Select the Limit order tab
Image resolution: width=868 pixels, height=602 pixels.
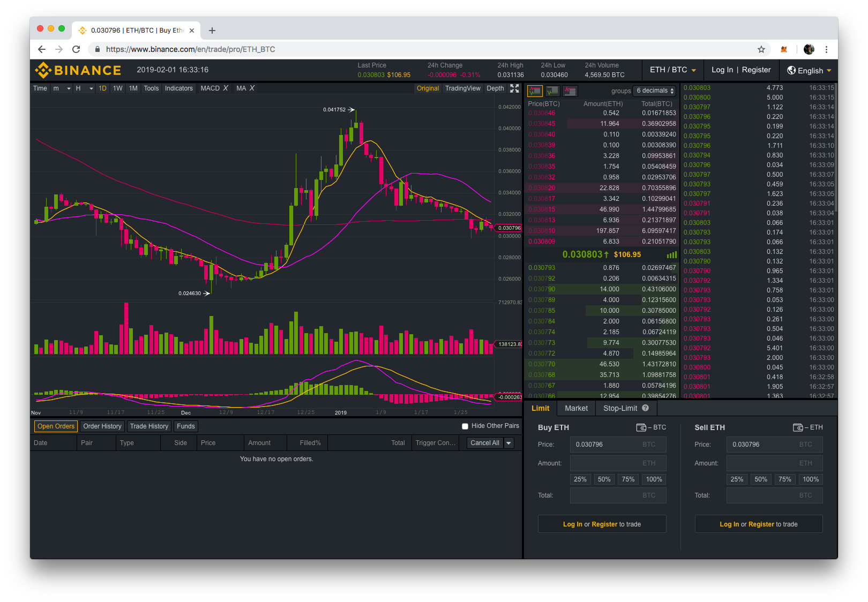pos(541,408)
